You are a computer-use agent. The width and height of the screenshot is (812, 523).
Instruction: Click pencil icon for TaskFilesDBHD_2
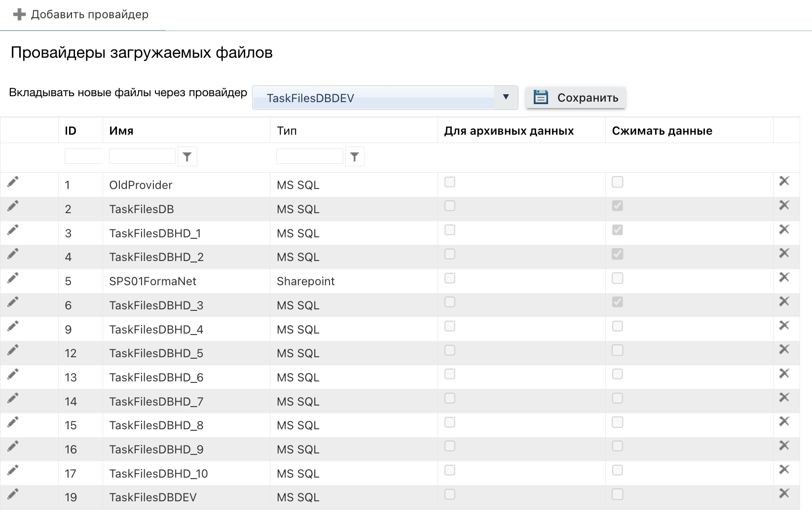point(13,254)
